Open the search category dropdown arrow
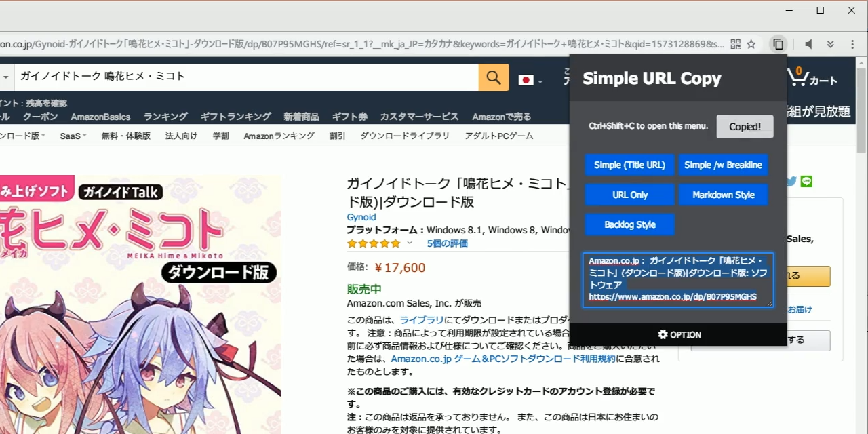The height and width of the screenshot is (434, 868). click(x=6, y=77)
